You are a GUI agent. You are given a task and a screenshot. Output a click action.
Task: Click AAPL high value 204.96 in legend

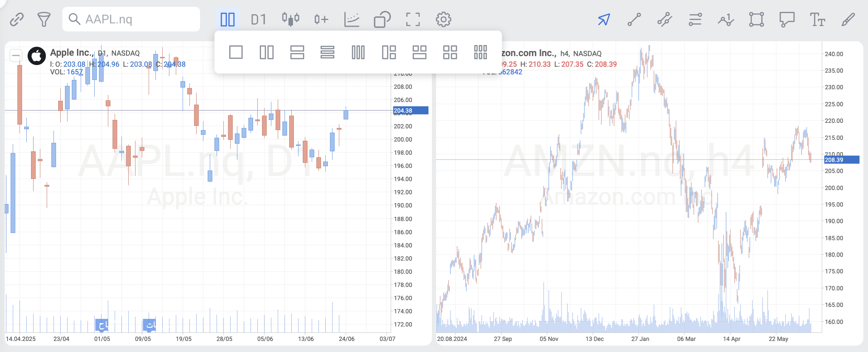coord(109,64)
